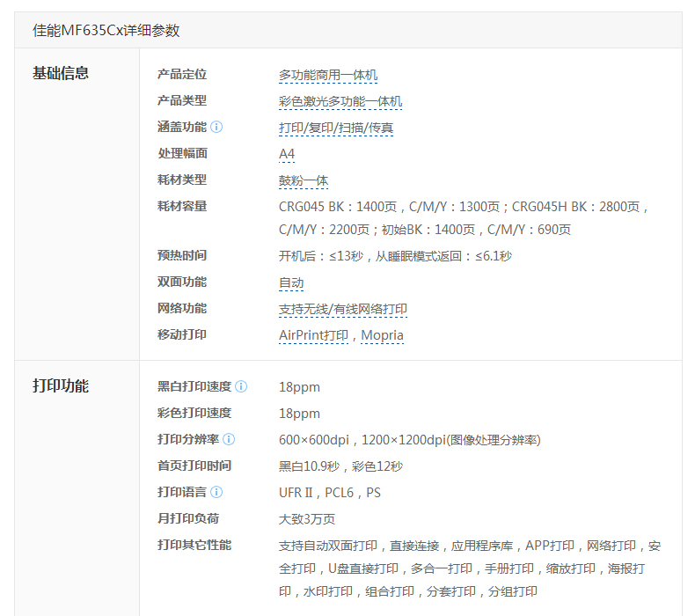The image size is (695, 616).
Task: Click the 打印其它性能 label
Action: coord(194,545)
